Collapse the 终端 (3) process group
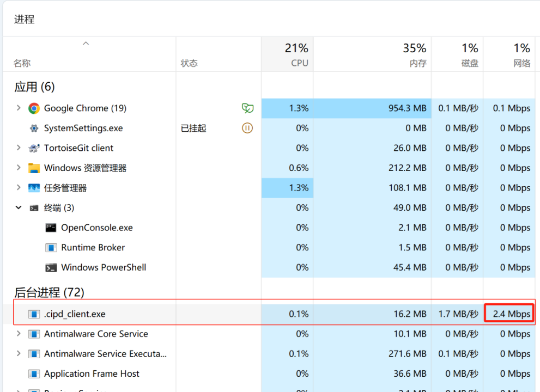Screen dimensions: 540x392 (18, 207)
